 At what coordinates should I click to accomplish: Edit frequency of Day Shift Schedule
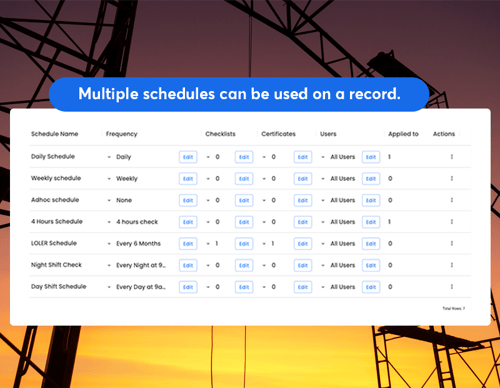click(x=188, y=287)
